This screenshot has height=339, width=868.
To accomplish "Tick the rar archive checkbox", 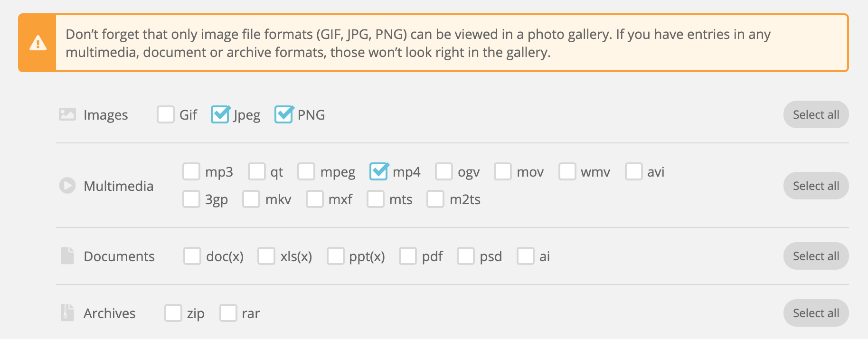I will pyautogui.click(x=228, y=313).
